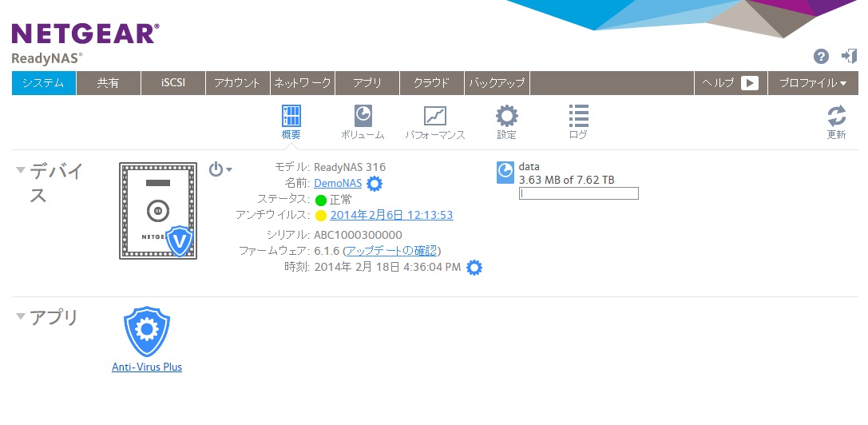
Task: Click the NETGEAR logo
Action: [x=85, y=34]
